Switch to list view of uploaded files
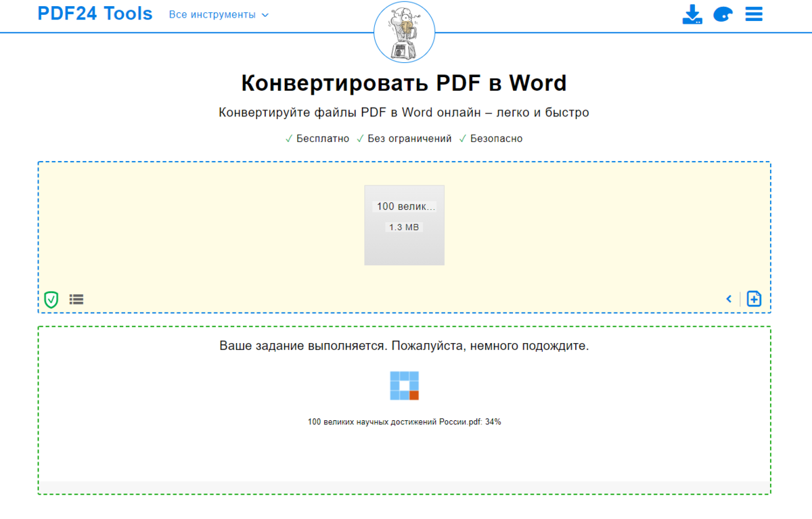Screen dimensions: 812x519 76,299
